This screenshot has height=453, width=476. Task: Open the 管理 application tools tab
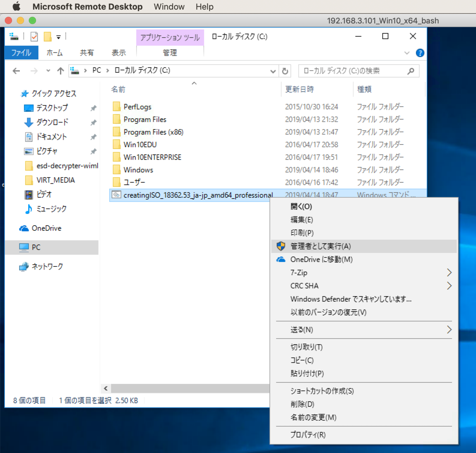tap(170, 52)
